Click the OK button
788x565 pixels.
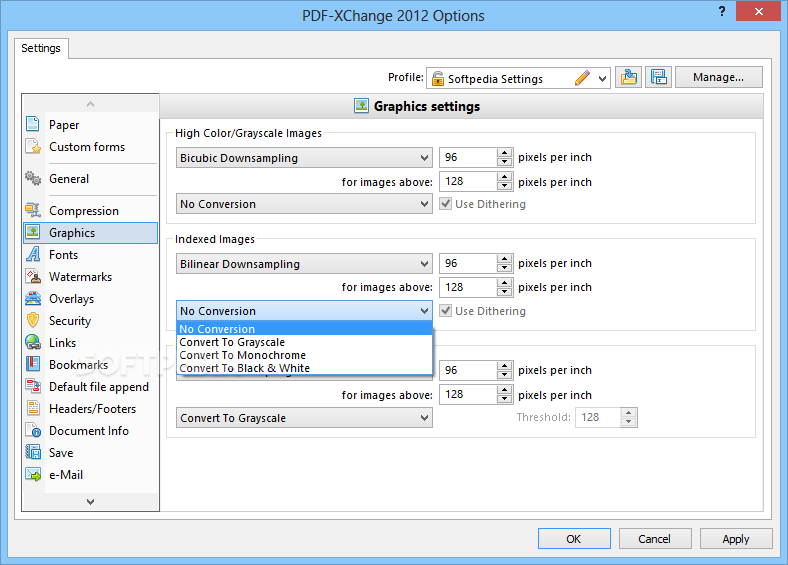coord(574,539)
